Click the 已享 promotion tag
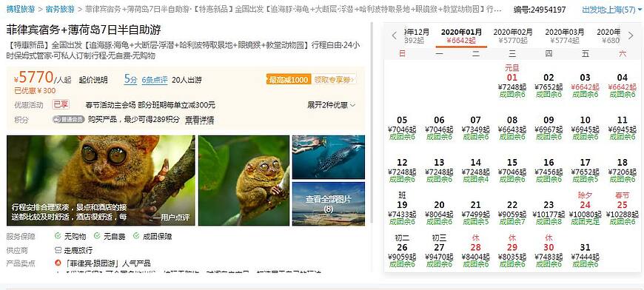 [61, 104]
